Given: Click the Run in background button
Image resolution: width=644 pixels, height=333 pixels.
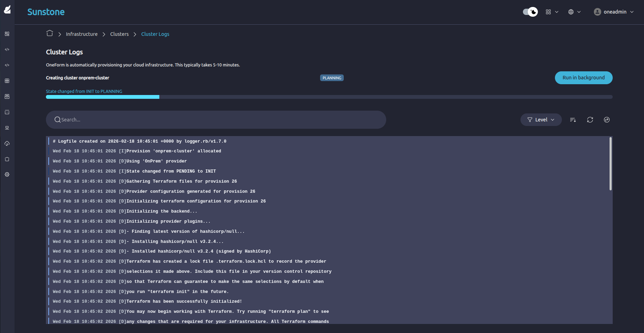Looking at the screenshot, I should coord(583,78).
